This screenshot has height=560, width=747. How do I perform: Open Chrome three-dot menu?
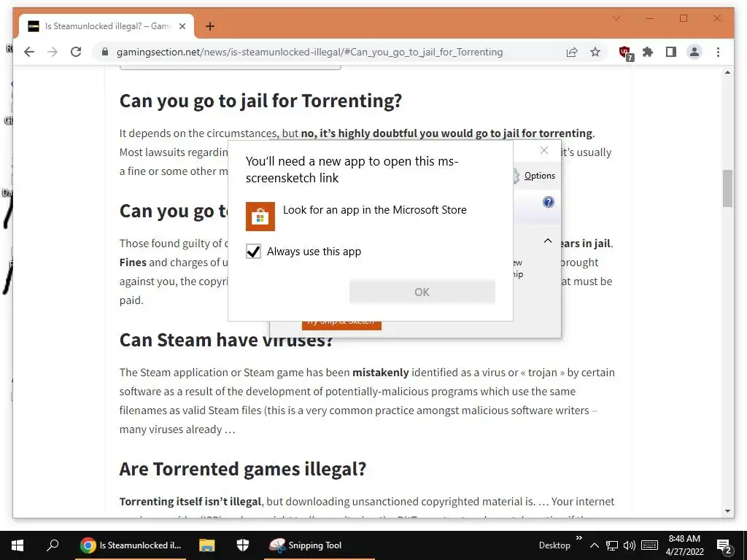coord(718,52)
